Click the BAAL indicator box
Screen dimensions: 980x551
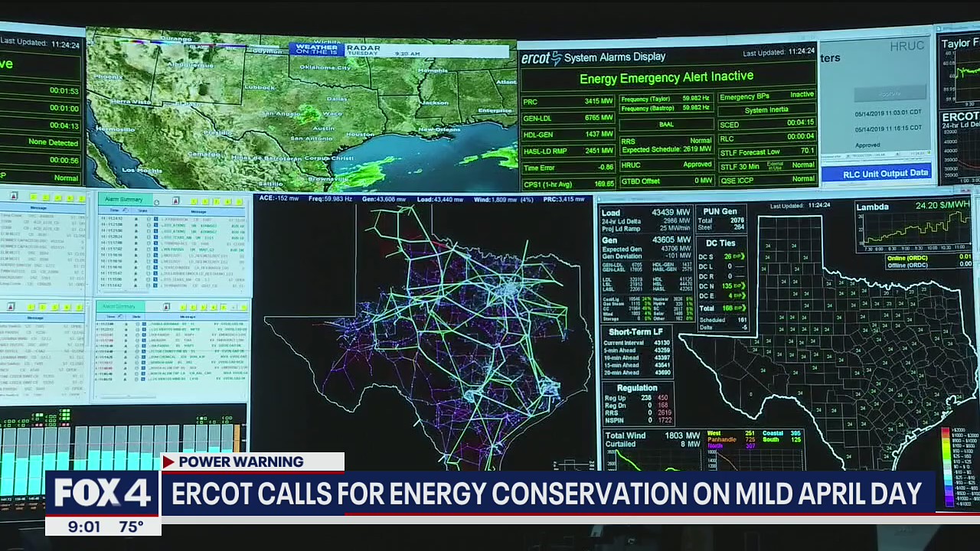[667, 124]
